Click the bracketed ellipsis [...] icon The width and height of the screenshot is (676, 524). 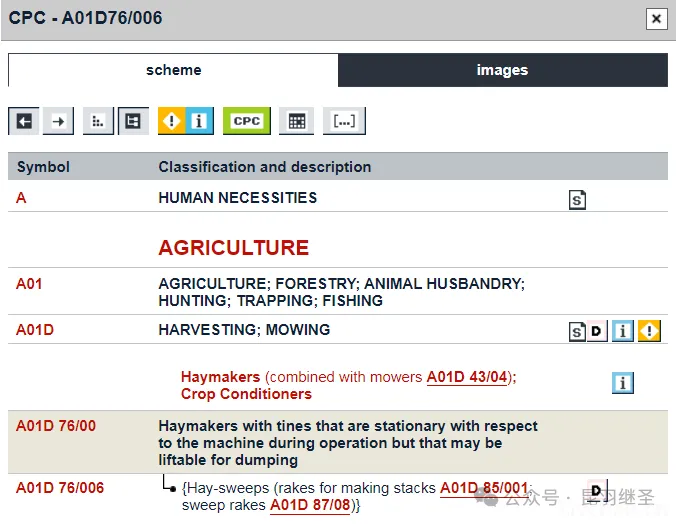[x=343, y=121]
